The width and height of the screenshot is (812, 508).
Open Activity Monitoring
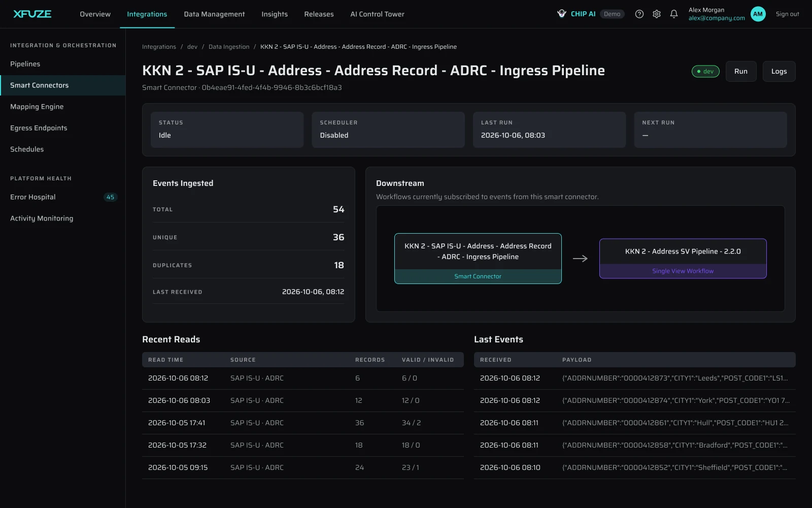(x=62, y=218)
